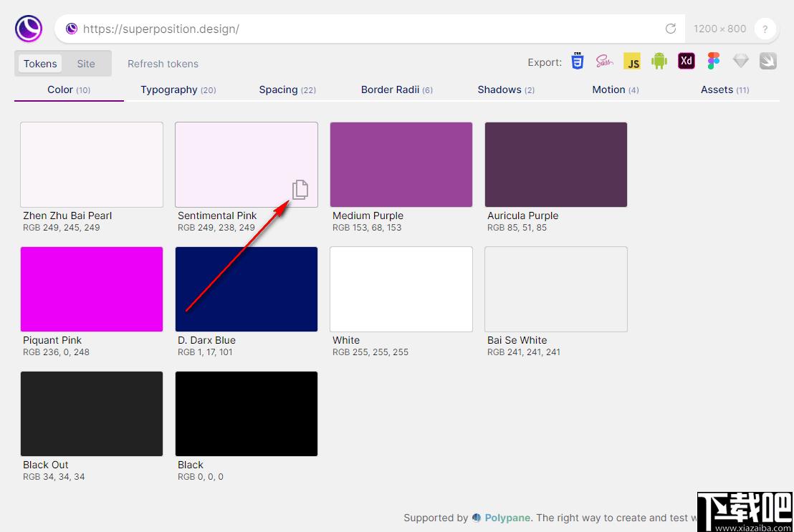
Task: Focus the URL address field
Action: tap(370, 29)
